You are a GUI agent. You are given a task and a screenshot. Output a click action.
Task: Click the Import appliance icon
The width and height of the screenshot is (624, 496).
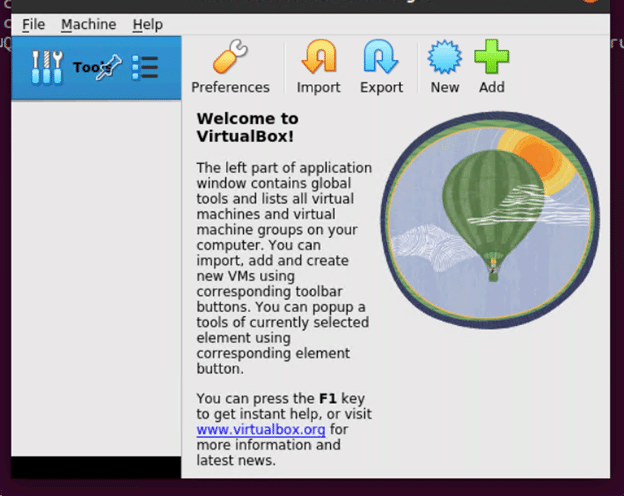click(x=319, y=57)
